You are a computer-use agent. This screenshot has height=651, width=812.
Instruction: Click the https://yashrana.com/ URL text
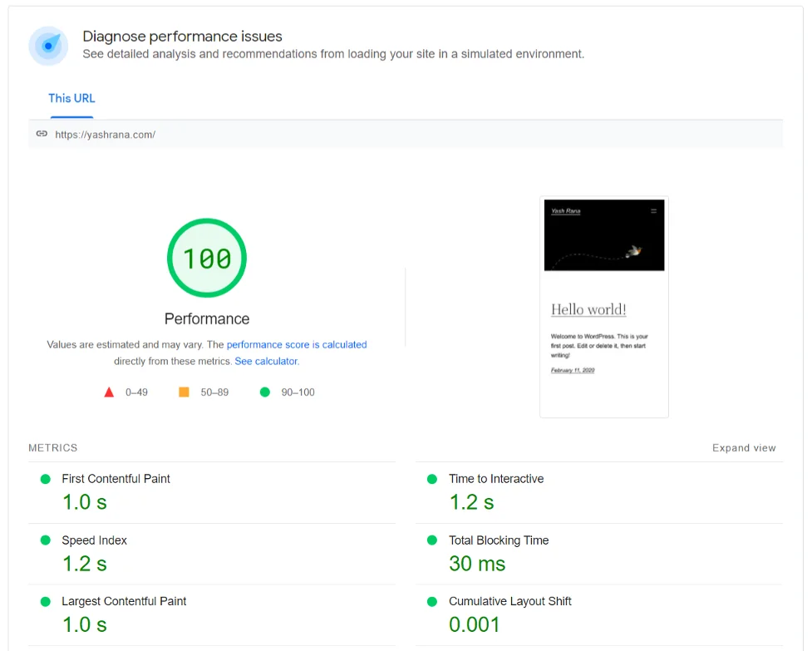[x=105, y=135]
